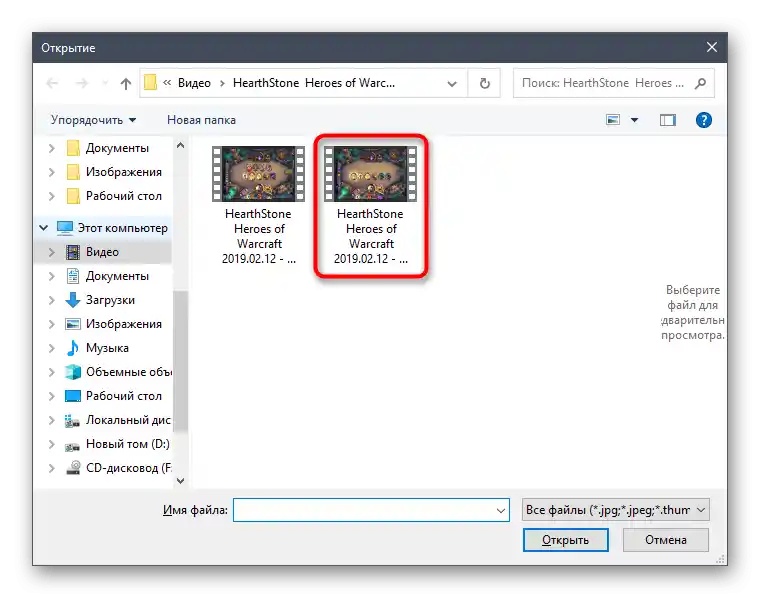Open Документы under Этот компьютер
760x598 pixels.
(117, 276)
